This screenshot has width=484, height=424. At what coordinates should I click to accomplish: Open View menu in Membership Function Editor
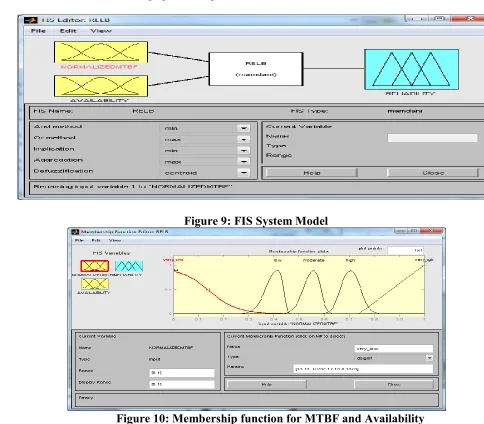115,240
